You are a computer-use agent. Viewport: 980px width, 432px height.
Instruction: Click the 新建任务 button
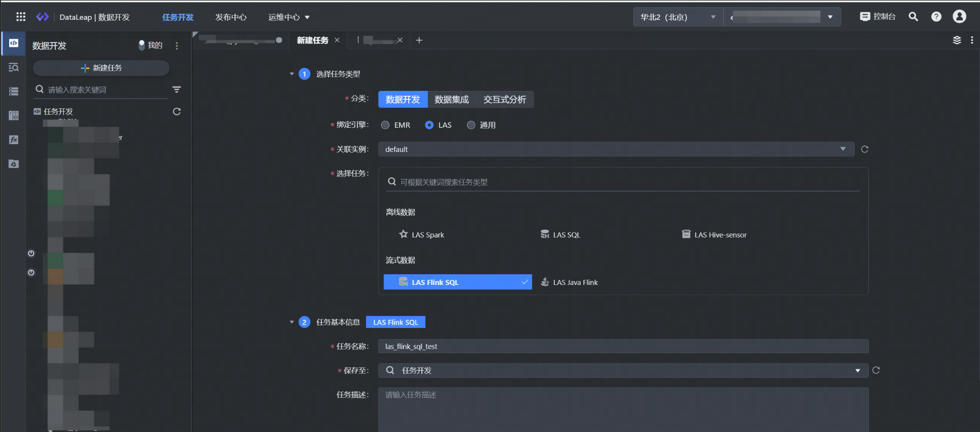click(x=101, y=68)
